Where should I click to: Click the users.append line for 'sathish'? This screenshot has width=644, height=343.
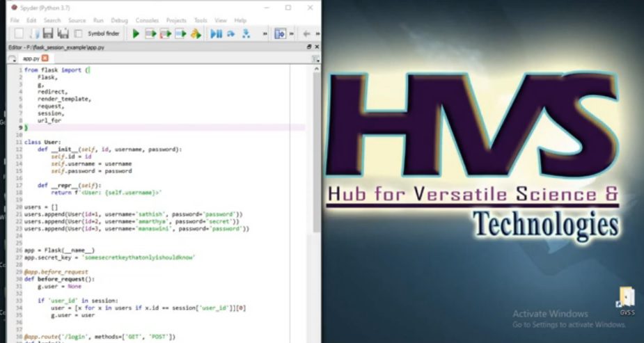point(134,214)
